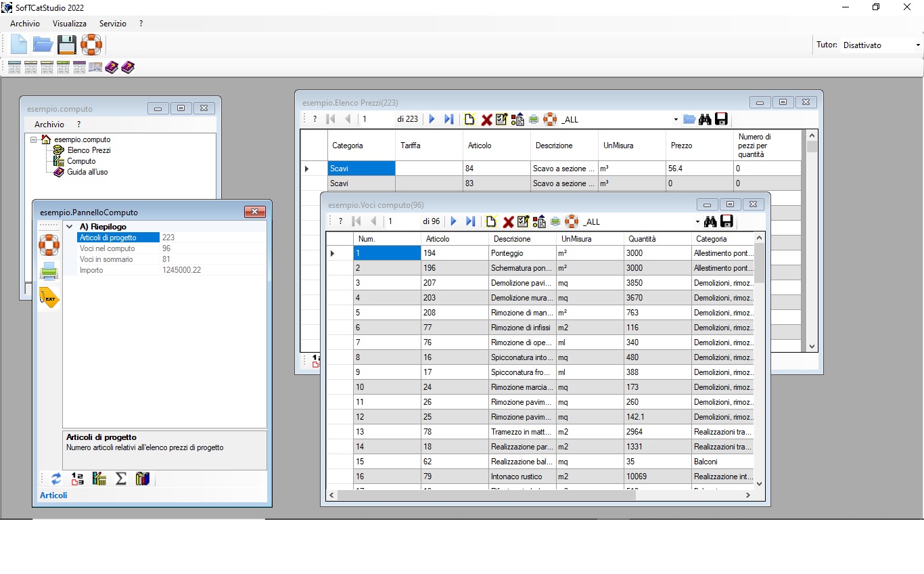This screenshot has height=574, width=924.
Task: Open the Visualizza menu
Action: [x=70, y=24]
